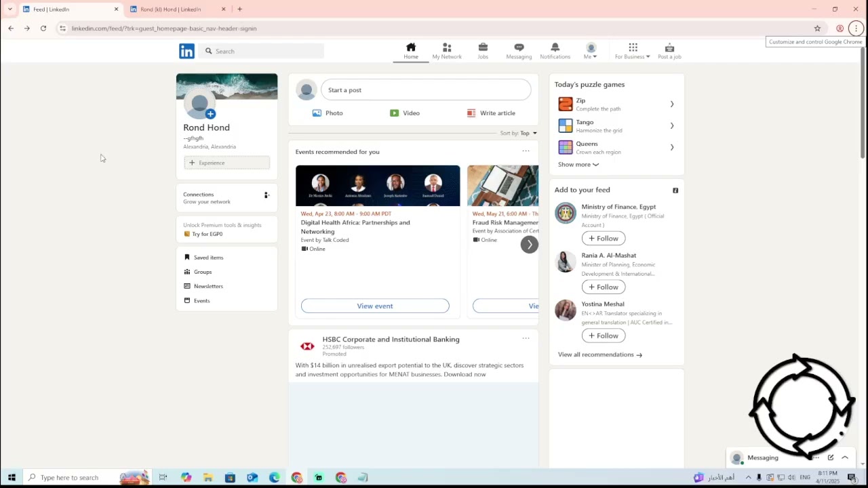
Task: View the Digital Health Africa event
Action: pos(375,306)
